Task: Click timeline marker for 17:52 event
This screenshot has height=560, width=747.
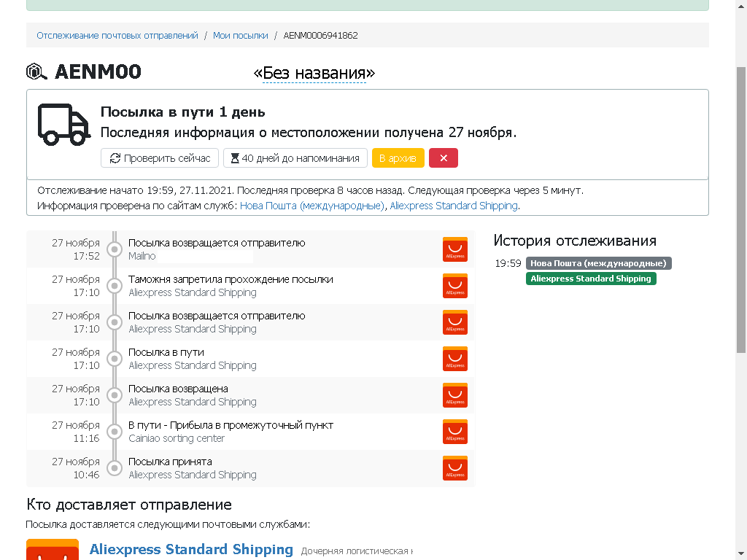Action: coord(115,249)
